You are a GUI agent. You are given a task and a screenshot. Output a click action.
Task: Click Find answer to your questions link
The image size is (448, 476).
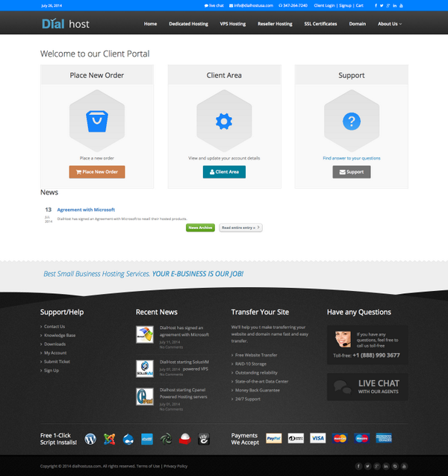click(x=352, y=158)
